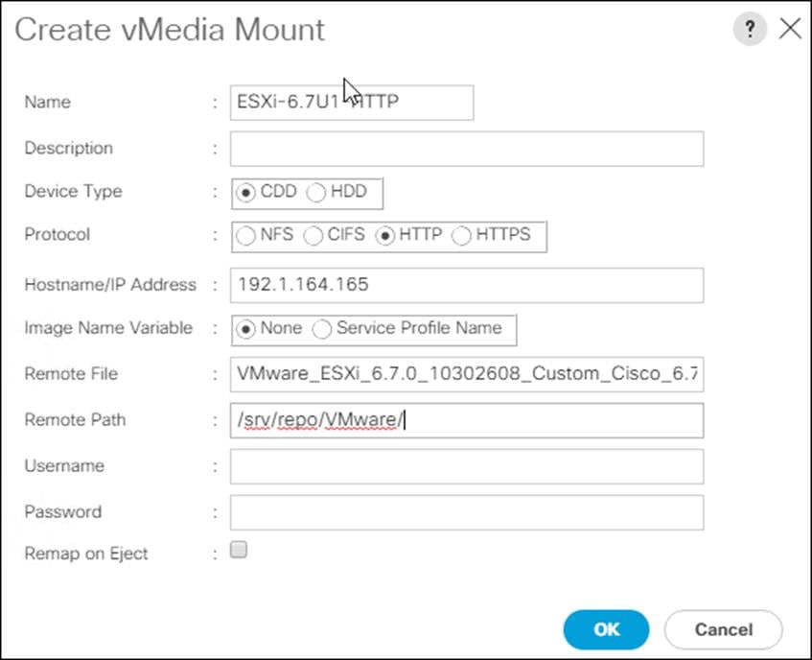Viewport: 812px width, 660px height.
Task: Click the Name field showing ESXi-6.7U1-HTTP
Action: [351, 103]
